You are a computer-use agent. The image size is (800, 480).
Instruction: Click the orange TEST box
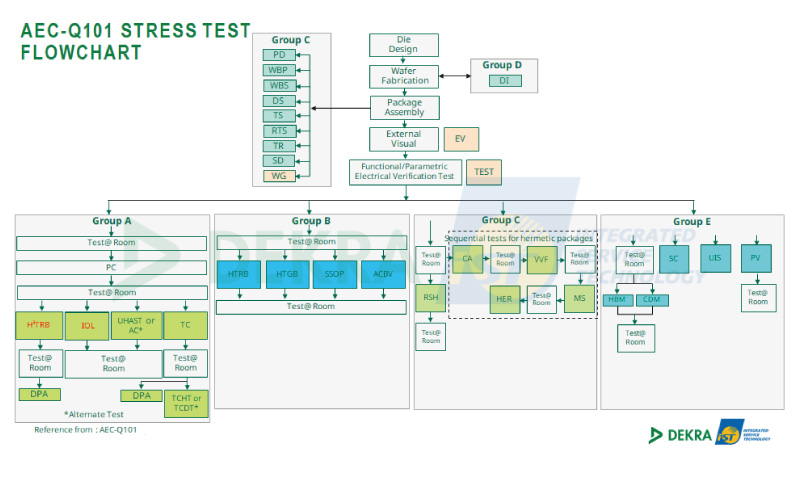(x=484, y=172)
